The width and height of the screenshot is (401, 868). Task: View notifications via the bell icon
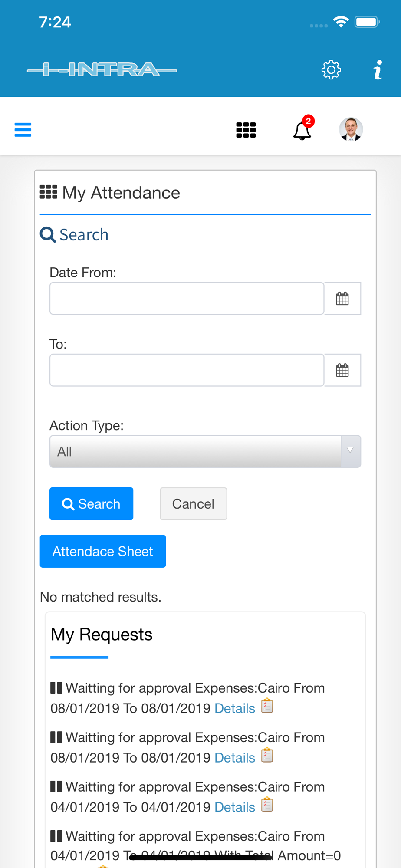(x=302, y=130)
